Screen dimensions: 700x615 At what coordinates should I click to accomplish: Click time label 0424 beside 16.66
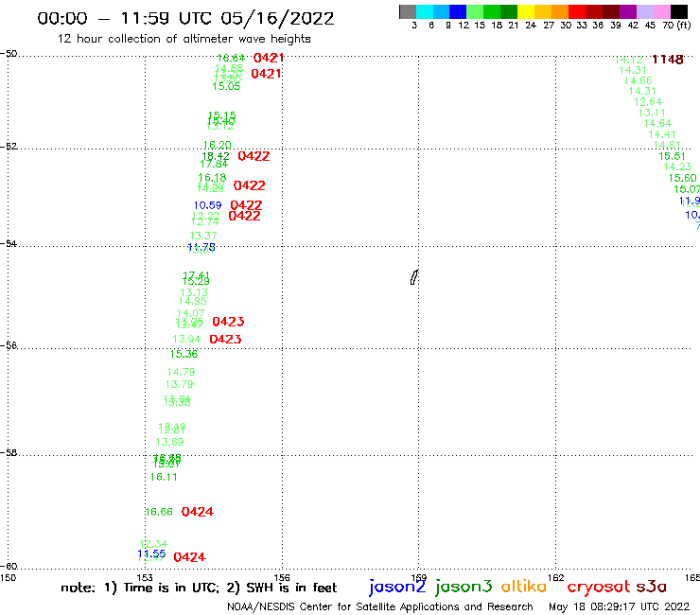point(198,512)
